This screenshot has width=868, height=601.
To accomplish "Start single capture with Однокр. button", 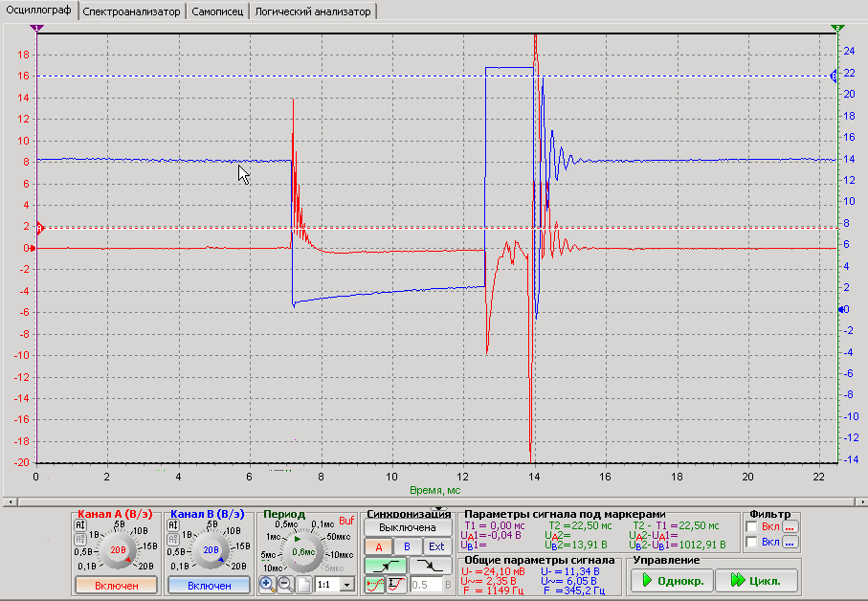I will tap(672, 581).
